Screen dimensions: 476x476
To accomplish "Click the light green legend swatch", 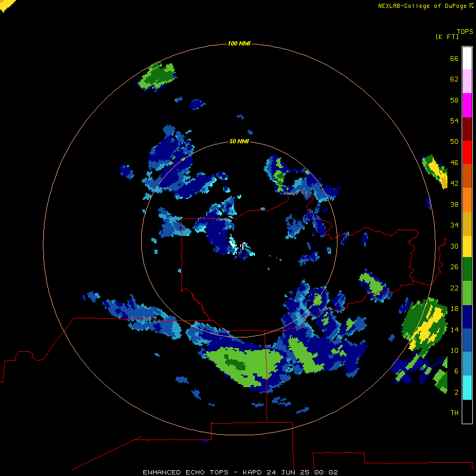I will 467,293.
